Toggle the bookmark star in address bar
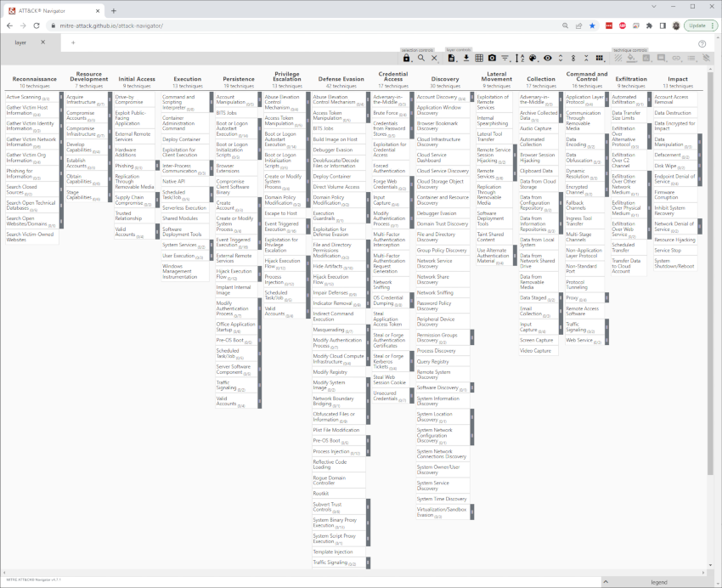Screen dimensions: 722x588 click(592, 25)
